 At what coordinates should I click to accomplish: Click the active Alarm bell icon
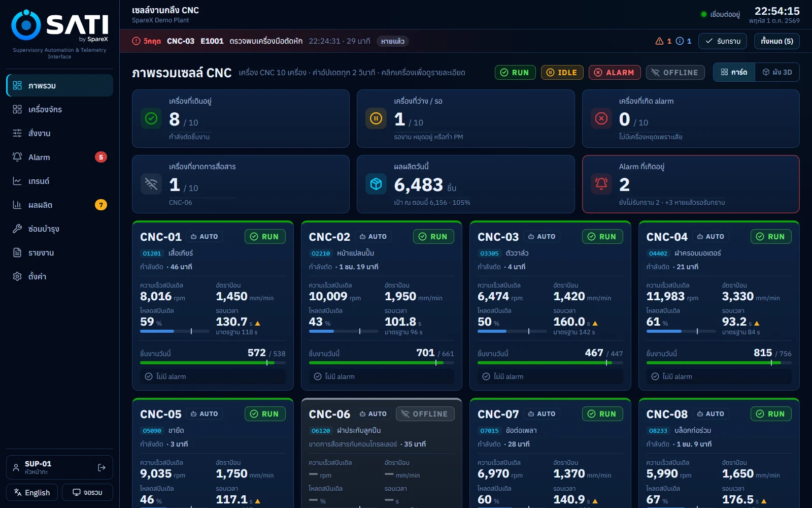point(601,184)
